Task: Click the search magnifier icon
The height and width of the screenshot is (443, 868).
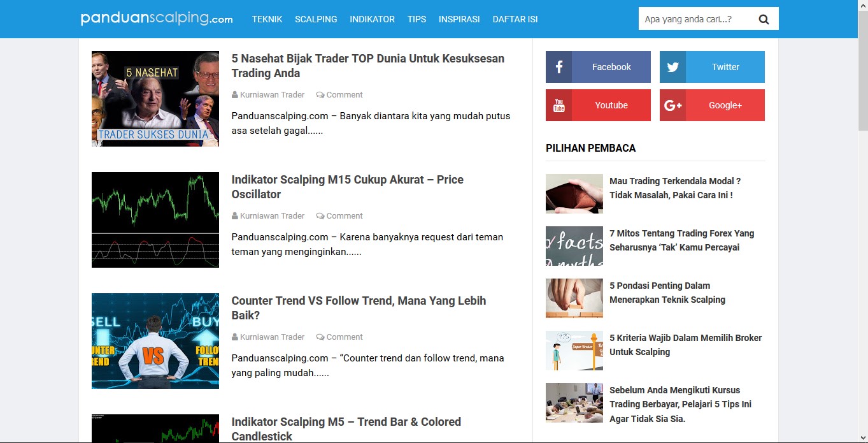Action: click(x=764, y=19)
